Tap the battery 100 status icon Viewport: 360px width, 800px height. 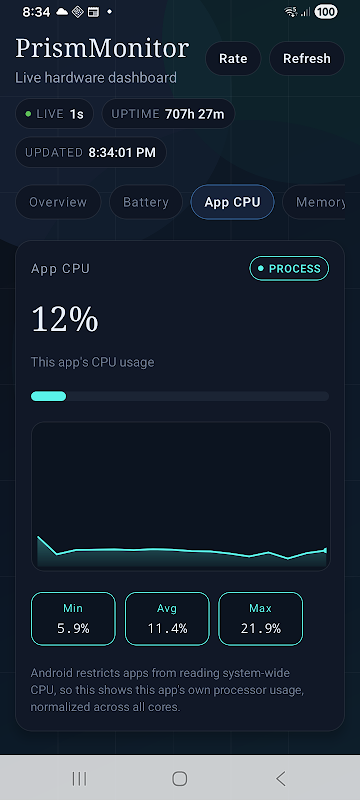click(326, 12)
